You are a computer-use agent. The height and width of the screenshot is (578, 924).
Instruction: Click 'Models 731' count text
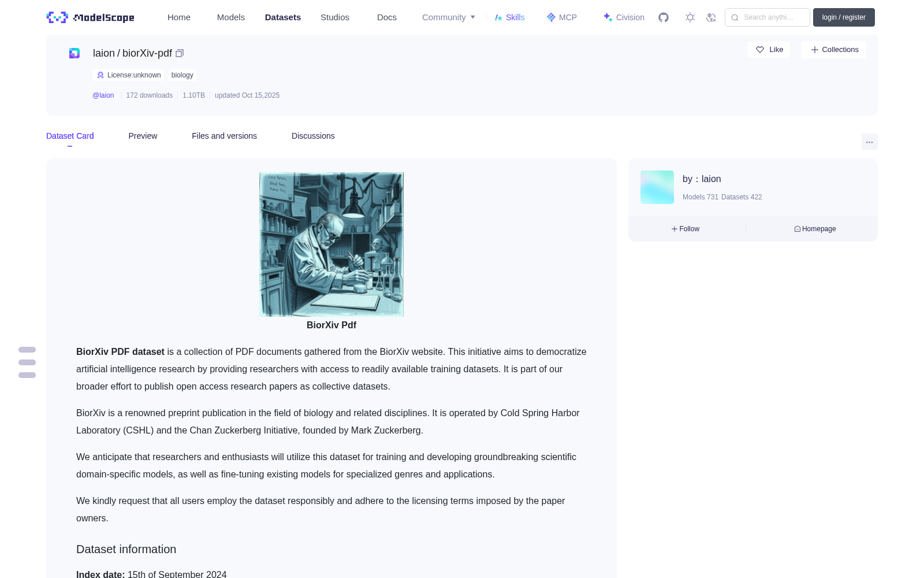pos(701,197)
